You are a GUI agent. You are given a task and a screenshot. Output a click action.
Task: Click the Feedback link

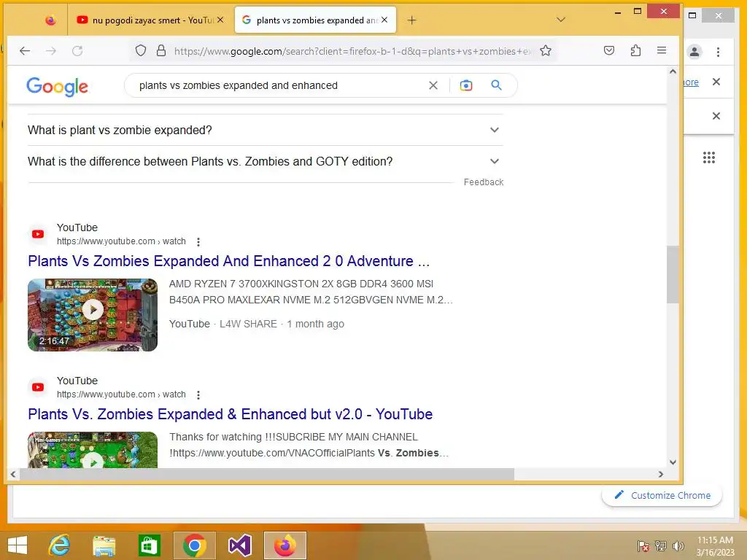[483, 182]
